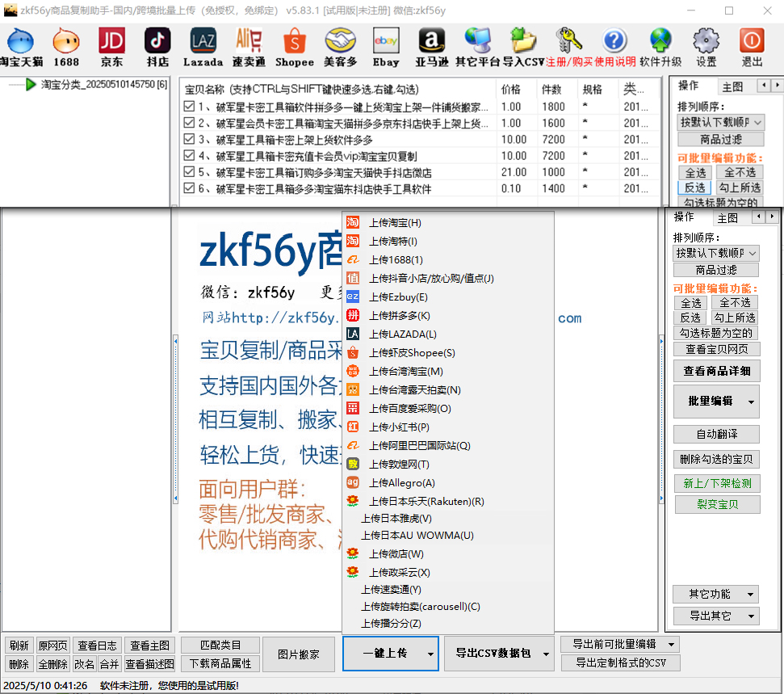784x694 pixels.
Task: Choose 上传LAZADA(L) menu entry
Action: (448, 334)
